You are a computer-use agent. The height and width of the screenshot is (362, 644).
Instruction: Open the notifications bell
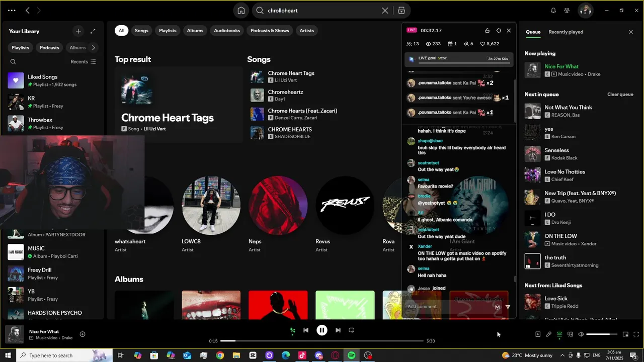tap(553, 11)
